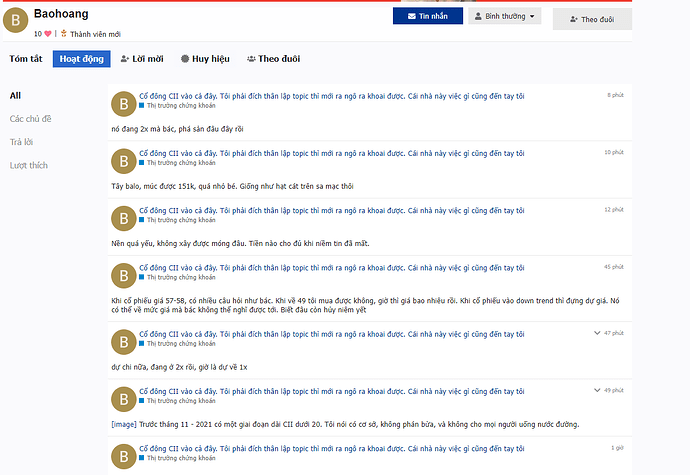690x475 pixels.
Task: Go to the Huy hiệu tab
Action: (206, 59)
